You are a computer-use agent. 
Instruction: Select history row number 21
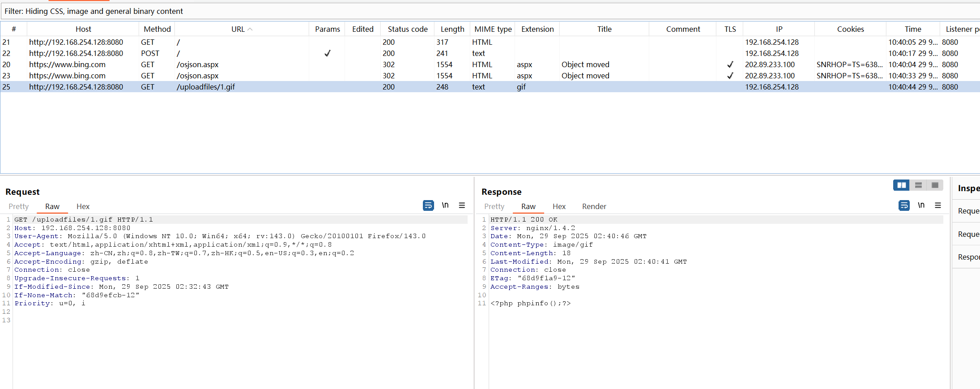pyautogui.click(x=490, y=42)
